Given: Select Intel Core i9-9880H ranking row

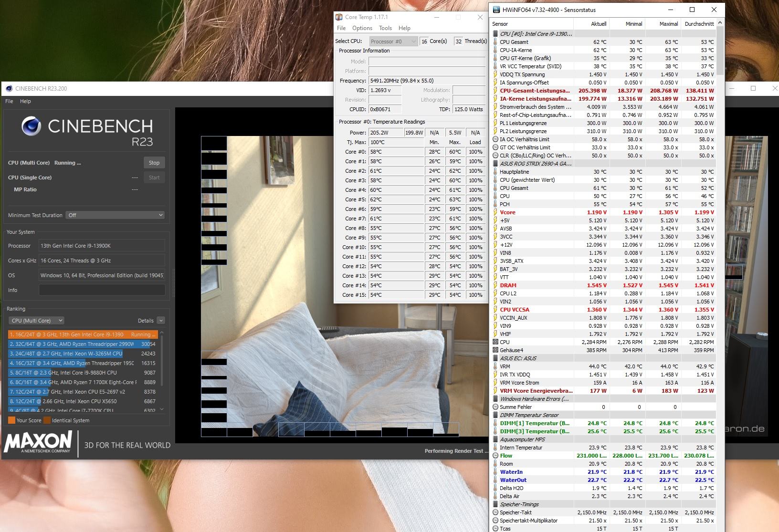Looking at the screenshot, I should [x=83, y=373].
